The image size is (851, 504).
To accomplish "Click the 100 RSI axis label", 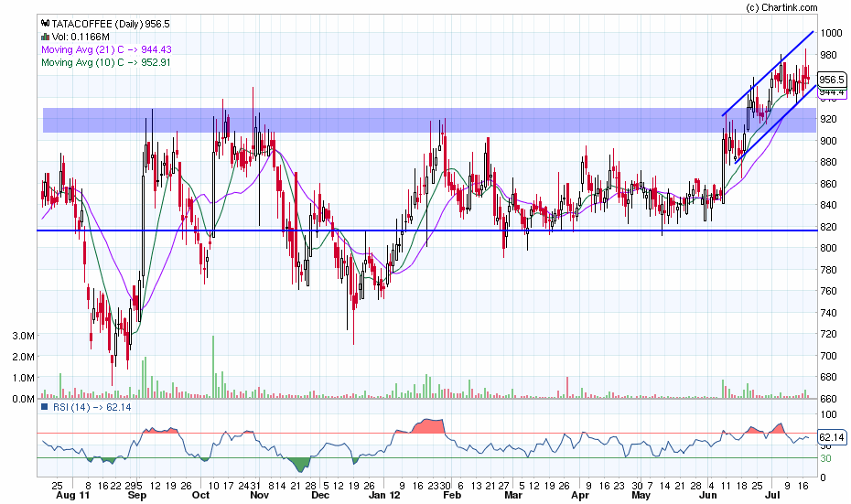I will (x=828, y=415).
